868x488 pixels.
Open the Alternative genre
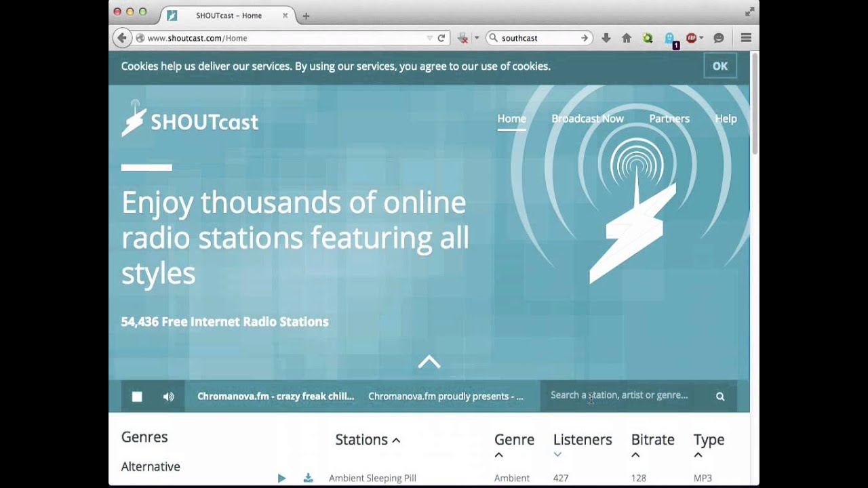tap(151, 466)
